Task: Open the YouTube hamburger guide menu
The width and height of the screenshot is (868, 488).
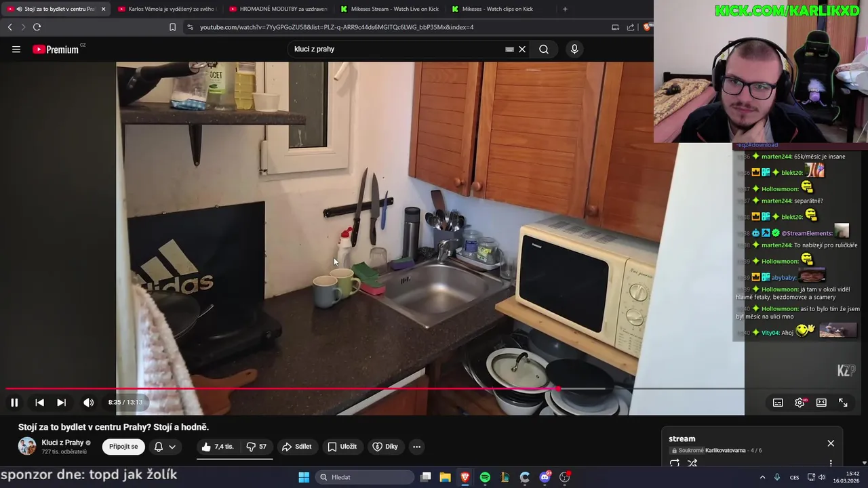Action: tap(16, 49)
